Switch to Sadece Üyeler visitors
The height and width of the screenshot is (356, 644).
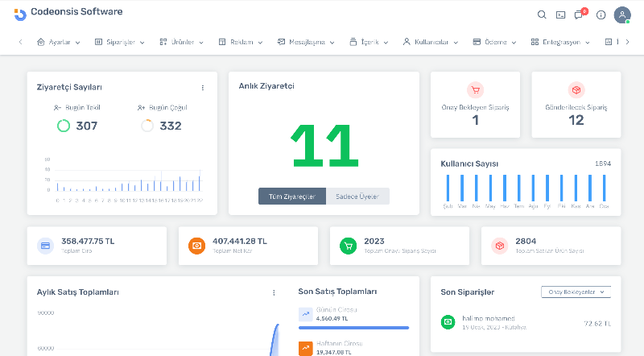357,196
